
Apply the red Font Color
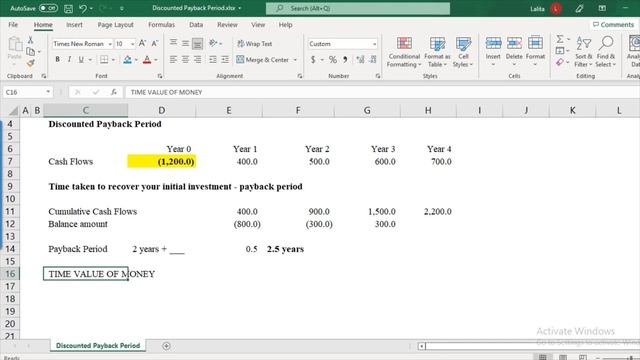pos(147,60)
